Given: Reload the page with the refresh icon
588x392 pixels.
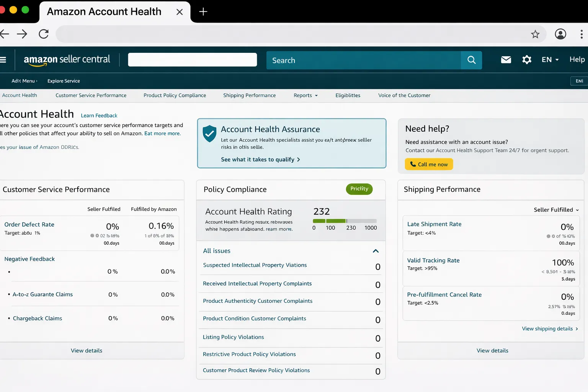Looking at the screenshot, I should pyautogui.click(x=44, y=34).
